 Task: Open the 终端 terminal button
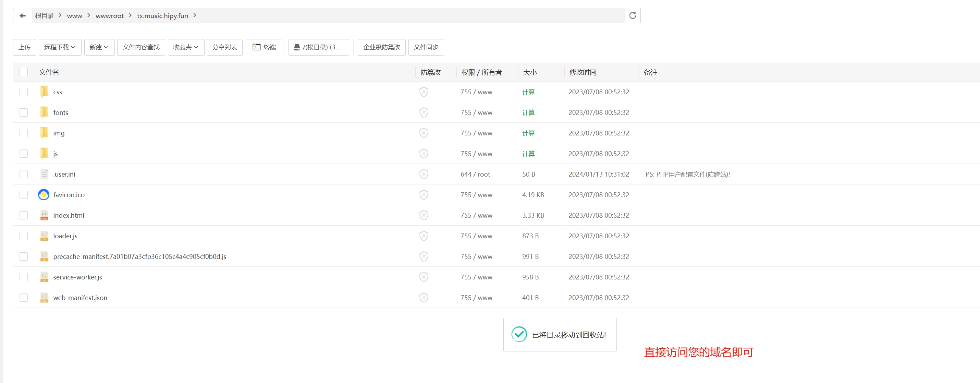264,47
